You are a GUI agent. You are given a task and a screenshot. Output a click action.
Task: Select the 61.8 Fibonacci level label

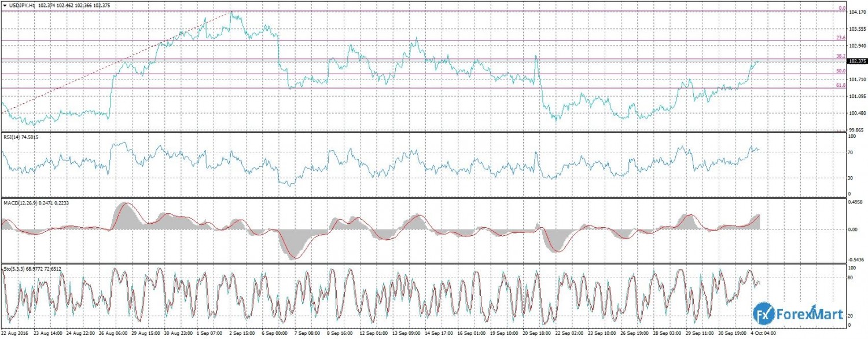coord(841,85)
